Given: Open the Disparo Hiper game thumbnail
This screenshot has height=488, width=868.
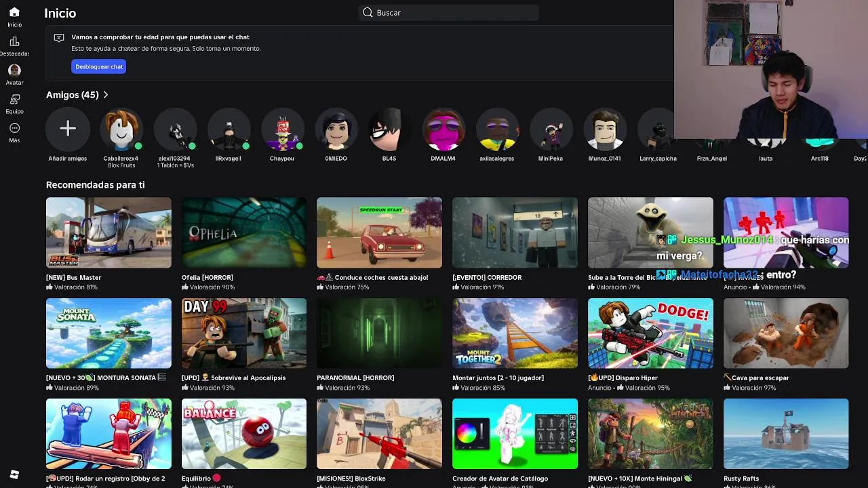Looking at the screenshot, I should [650, 333].
